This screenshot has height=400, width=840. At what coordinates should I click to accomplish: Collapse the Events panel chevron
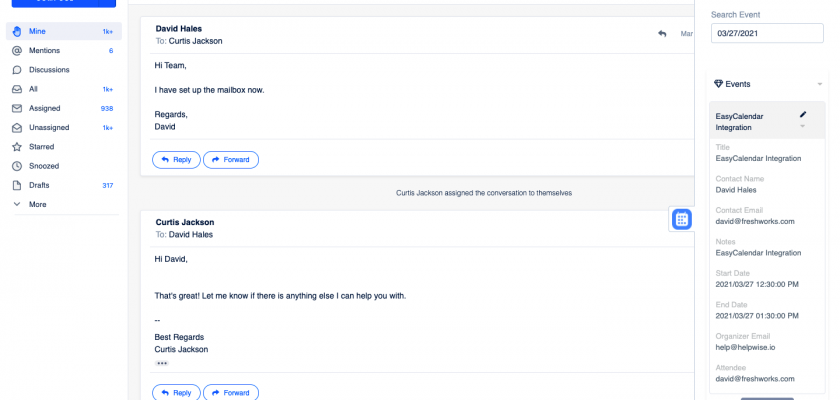coord(820,85)
